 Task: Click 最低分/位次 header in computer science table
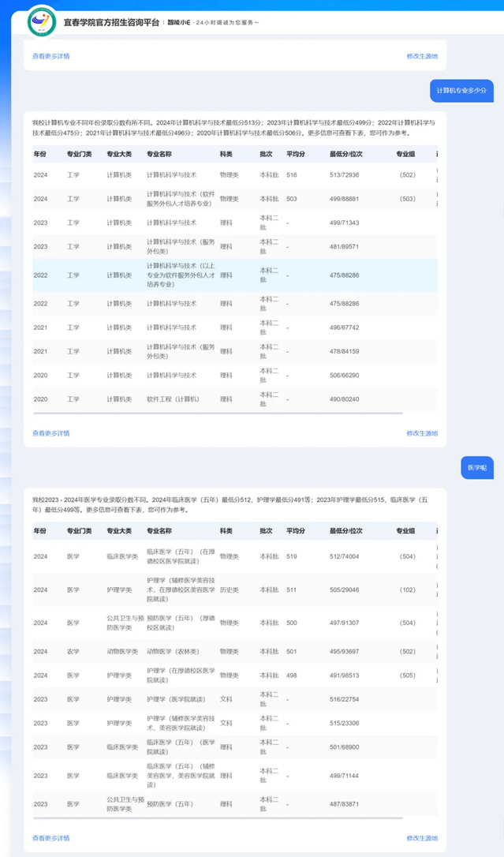pyautogui.click(x=345, y=154)
